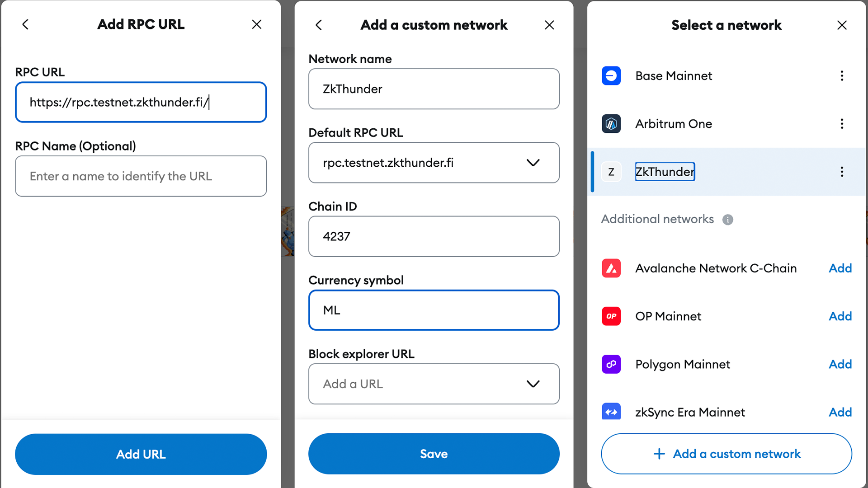Viewport: 868px width, 488px height.
Task: Click info icon beside Additional networks
Action: point(727,220)
